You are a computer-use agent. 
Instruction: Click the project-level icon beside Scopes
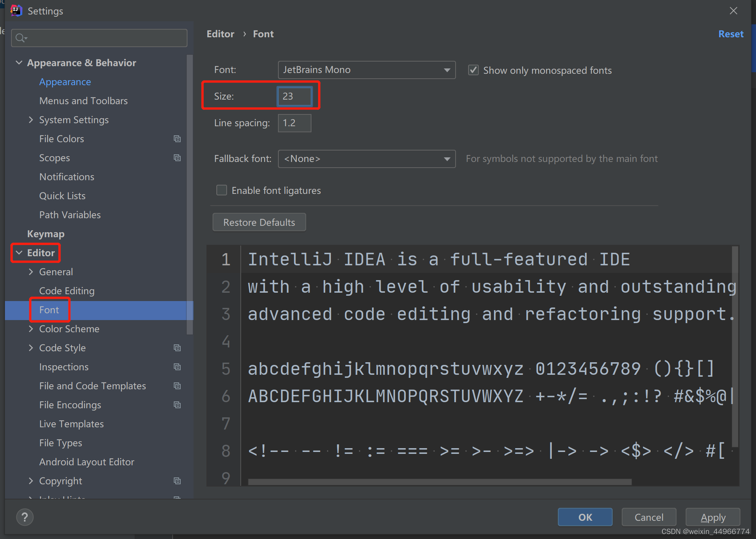177,158
